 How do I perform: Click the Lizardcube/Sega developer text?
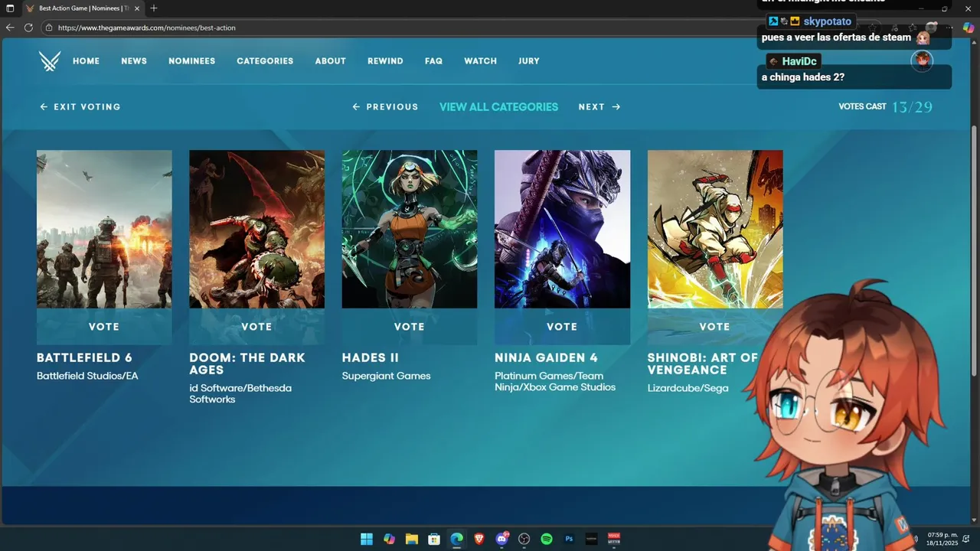688,388
